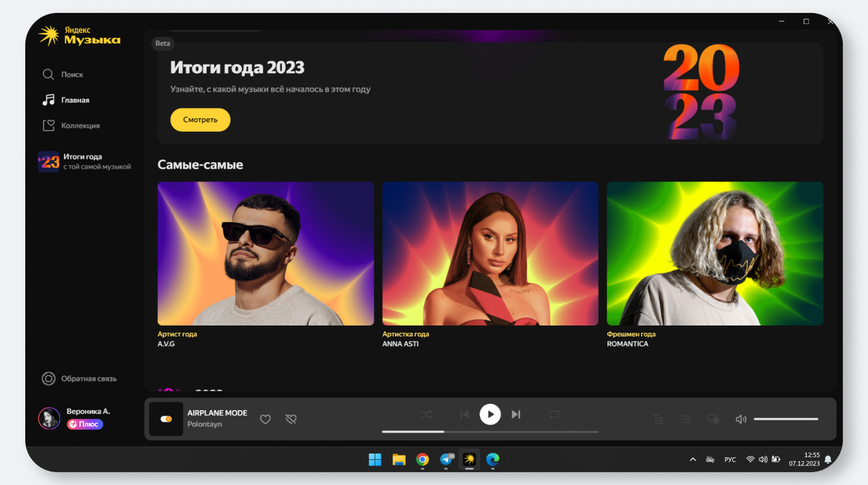Open Google Chrome from taskbar
Image resolution: width=868 pixels, height=485 pixels.
click(x=422, y=459)
